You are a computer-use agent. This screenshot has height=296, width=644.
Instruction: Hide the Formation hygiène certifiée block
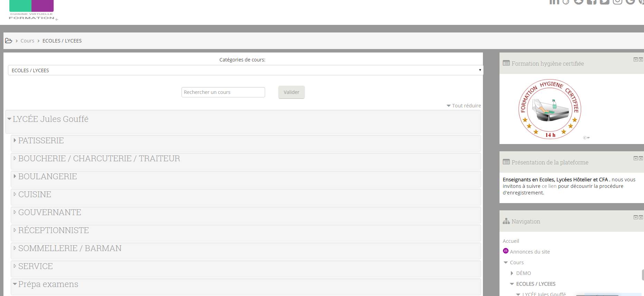point(635,59)
